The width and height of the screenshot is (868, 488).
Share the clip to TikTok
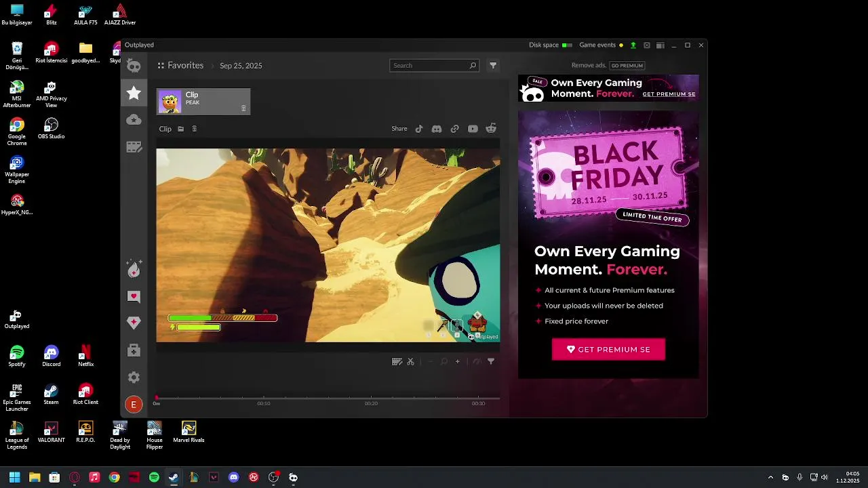click(419, 129)
